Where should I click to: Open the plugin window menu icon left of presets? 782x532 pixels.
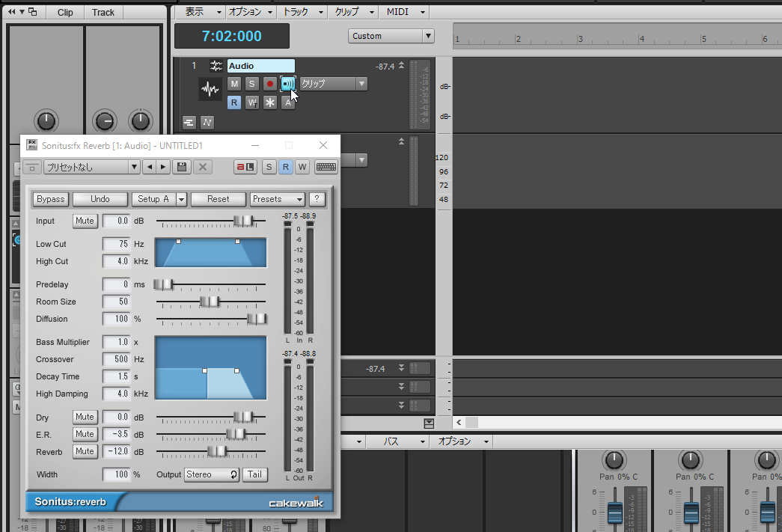point(32,168)
